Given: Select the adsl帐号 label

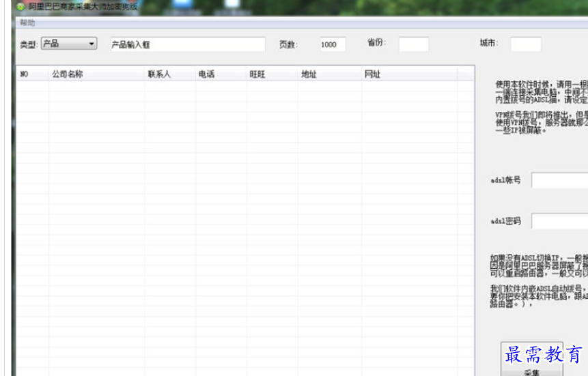Looking at the screenshot, I should 505,180.
